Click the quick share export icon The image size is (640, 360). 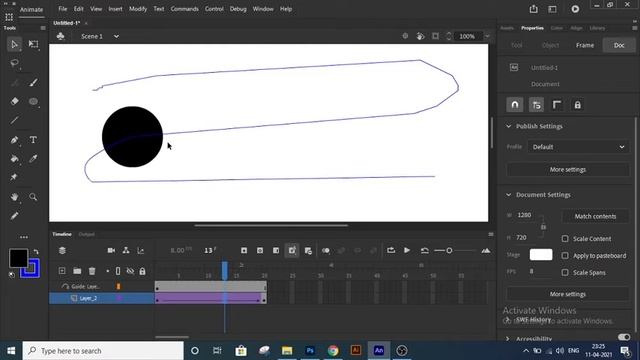(533, 9)
